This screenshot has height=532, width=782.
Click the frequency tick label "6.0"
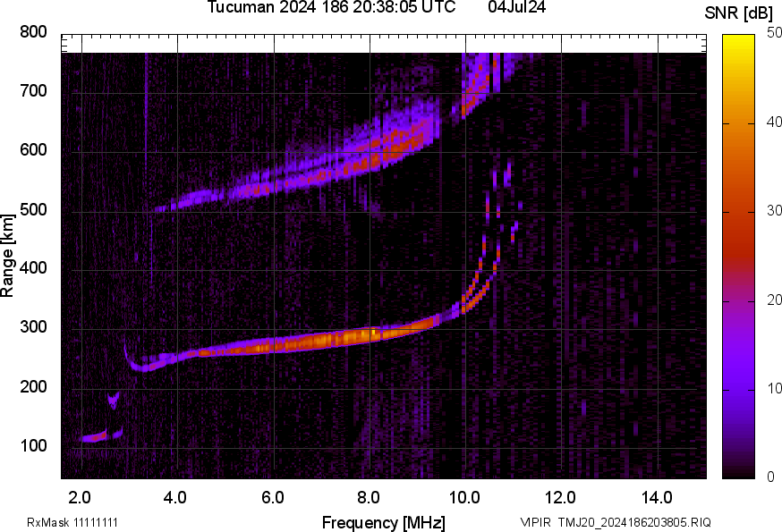pyautogui.click(x=272, y=497)
